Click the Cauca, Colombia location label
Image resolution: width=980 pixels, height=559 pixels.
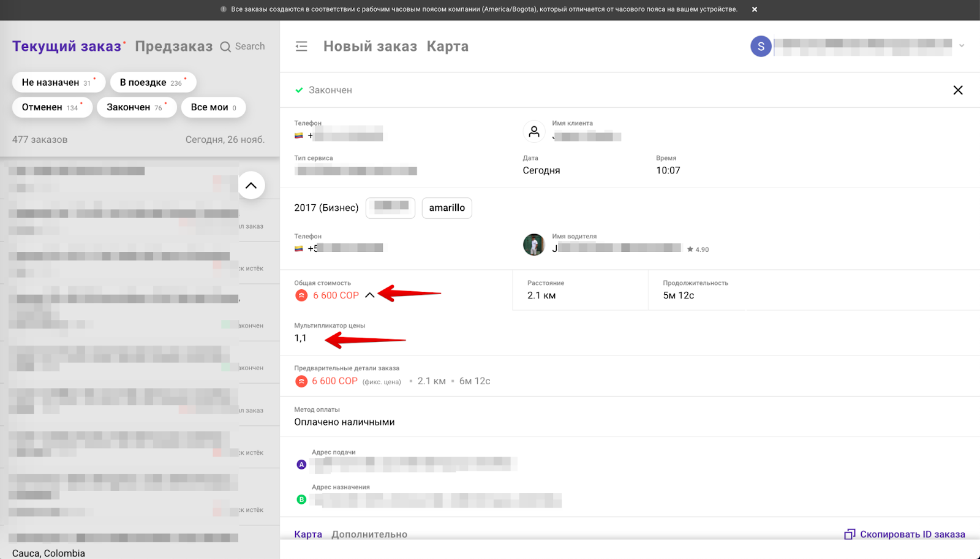pos(48,553)
